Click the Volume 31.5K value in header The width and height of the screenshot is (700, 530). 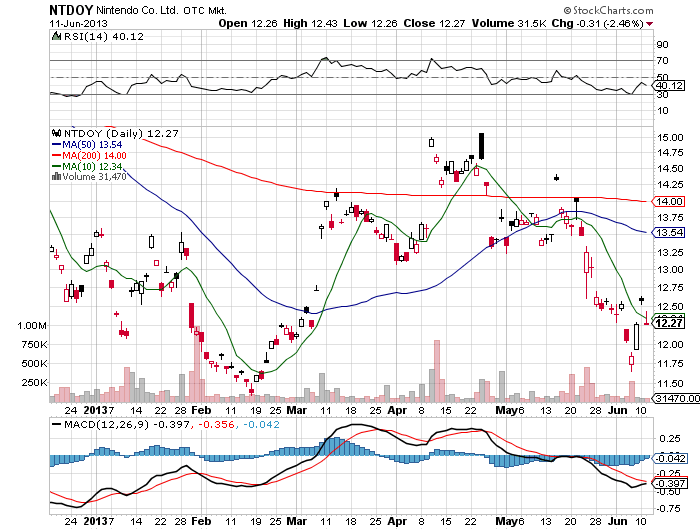(509, 24)
